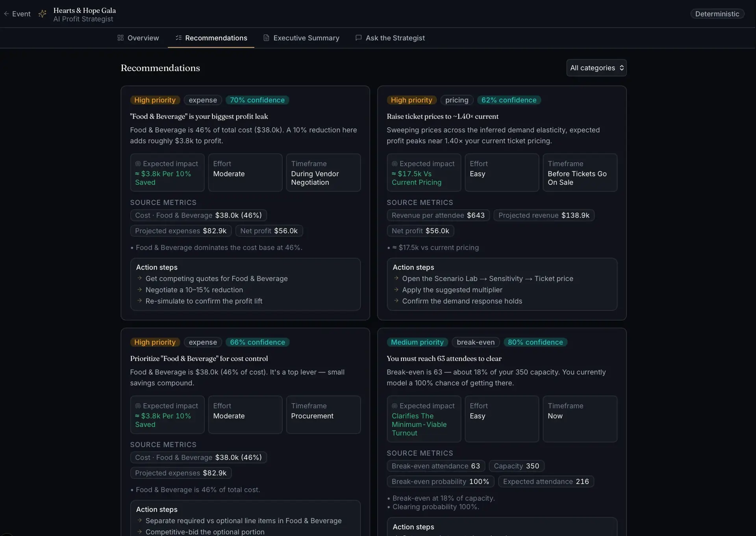The width and height of the screenshot is (756, 536).
Task: Click the Break-even probability 100% metric
Action: (x=440, y=481)
